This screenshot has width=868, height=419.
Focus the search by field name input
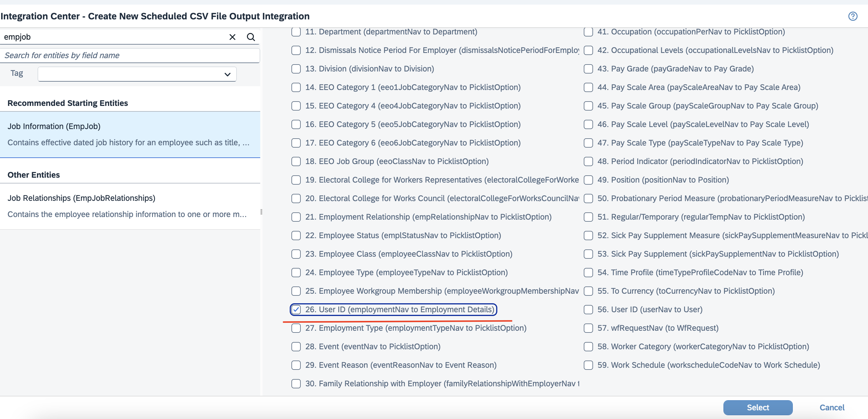130,56
